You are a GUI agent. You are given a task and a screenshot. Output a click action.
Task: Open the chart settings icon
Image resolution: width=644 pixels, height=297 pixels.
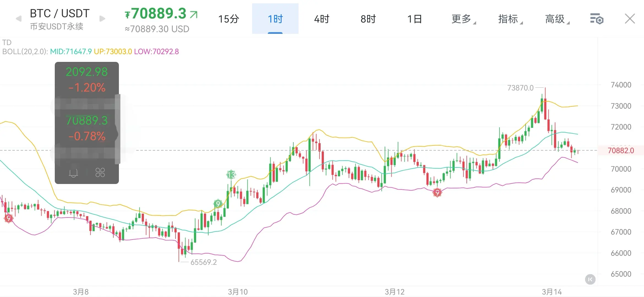[597, 19]
